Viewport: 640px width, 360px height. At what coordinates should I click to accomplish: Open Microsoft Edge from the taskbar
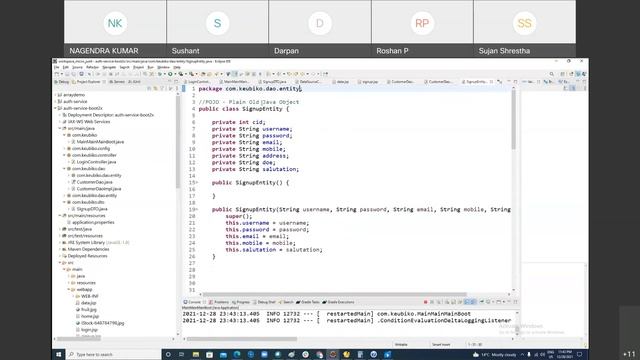pos(237,354)
